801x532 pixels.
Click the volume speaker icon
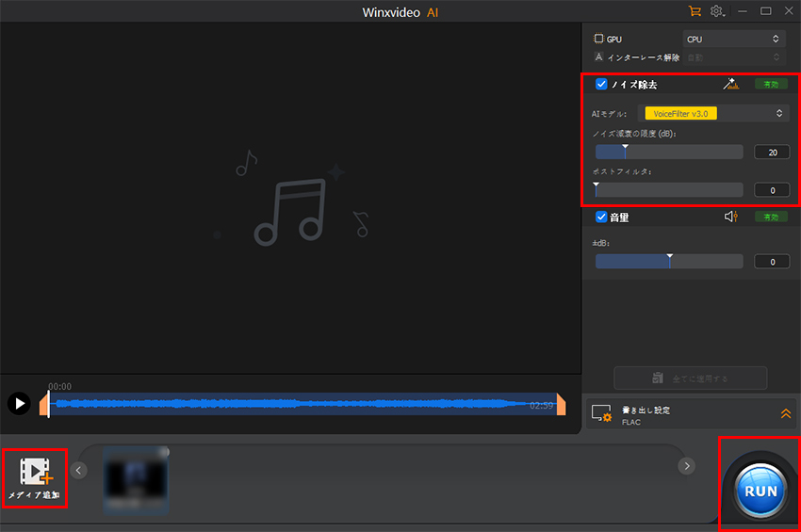tap(730, 218)
